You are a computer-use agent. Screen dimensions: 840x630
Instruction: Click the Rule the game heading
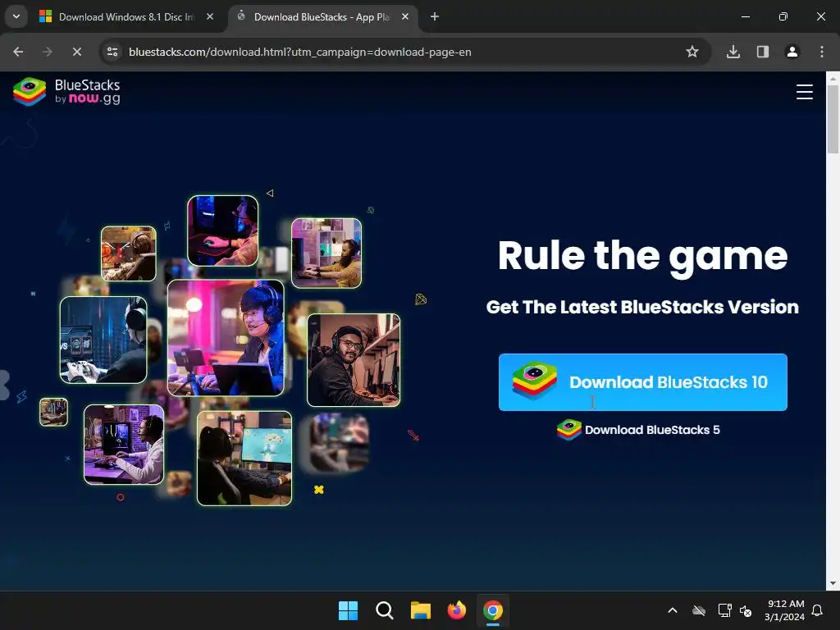[x=643, y=257]
